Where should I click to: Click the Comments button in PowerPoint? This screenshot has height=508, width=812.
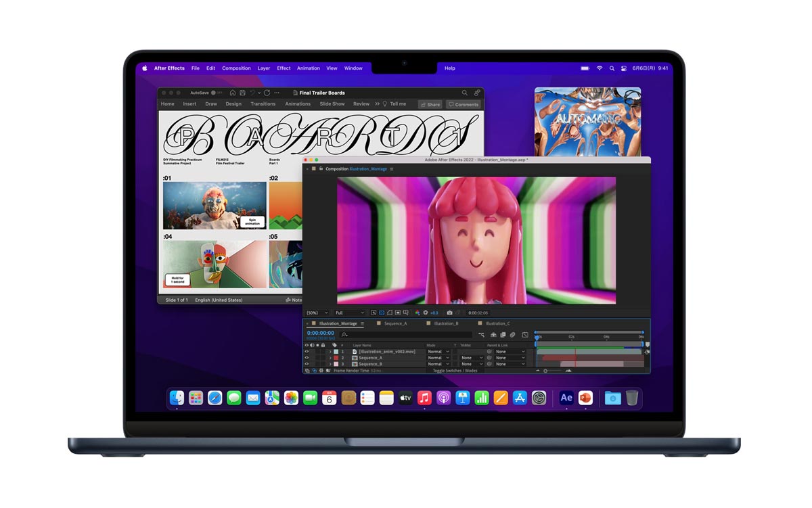(x=464, y=105)
